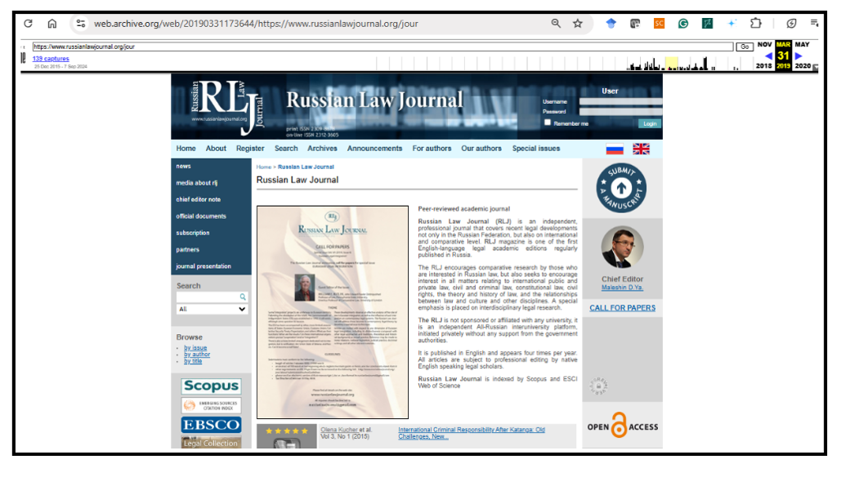Image resolution: width=859 pixels, height=504 pixels.
Task: Click the Open Access logo
Action: coord(622,426)
